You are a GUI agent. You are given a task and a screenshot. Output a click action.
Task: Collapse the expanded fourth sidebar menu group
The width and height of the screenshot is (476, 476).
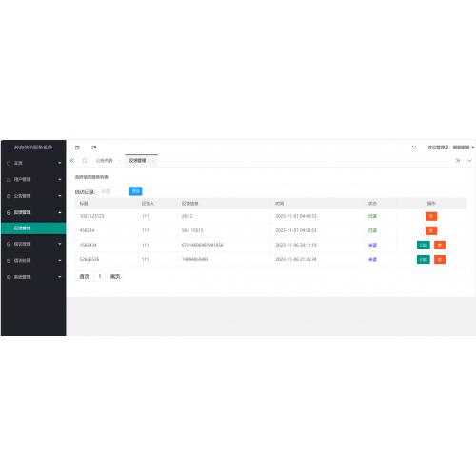click(33, 212)
